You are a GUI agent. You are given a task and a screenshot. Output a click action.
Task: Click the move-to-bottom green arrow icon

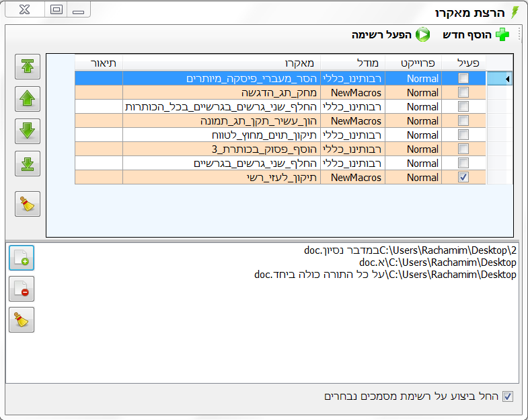coord(28,163)
